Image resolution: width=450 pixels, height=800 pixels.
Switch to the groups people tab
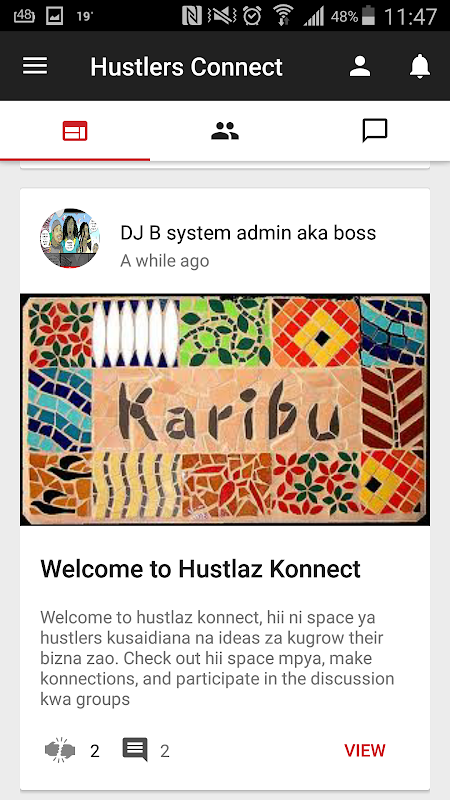[x=225, y=131]
